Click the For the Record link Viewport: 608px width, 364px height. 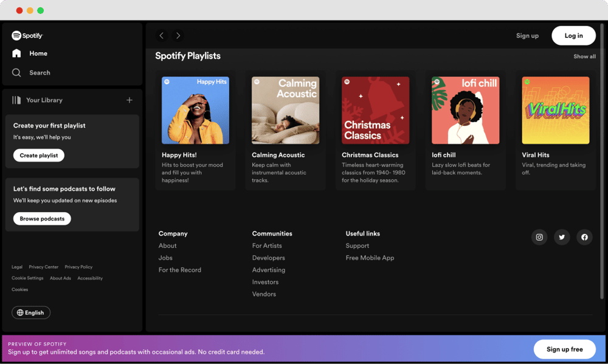pos(179,270)
